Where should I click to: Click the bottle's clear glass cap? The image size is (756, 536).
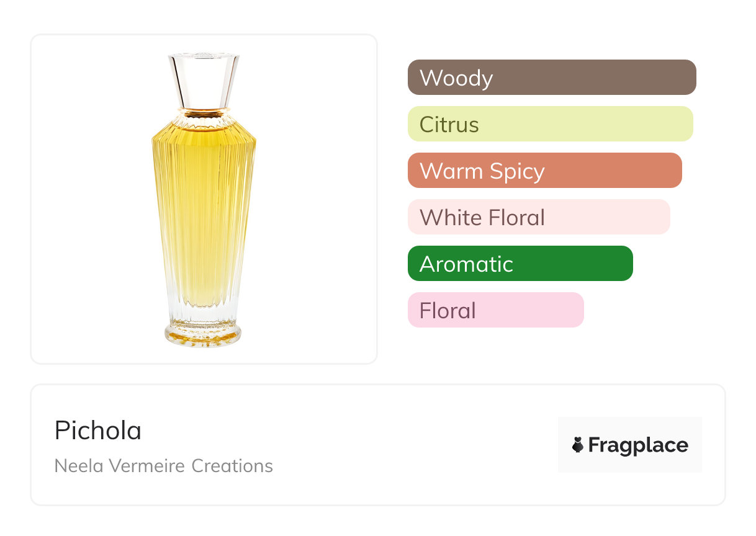click(204, 81)
